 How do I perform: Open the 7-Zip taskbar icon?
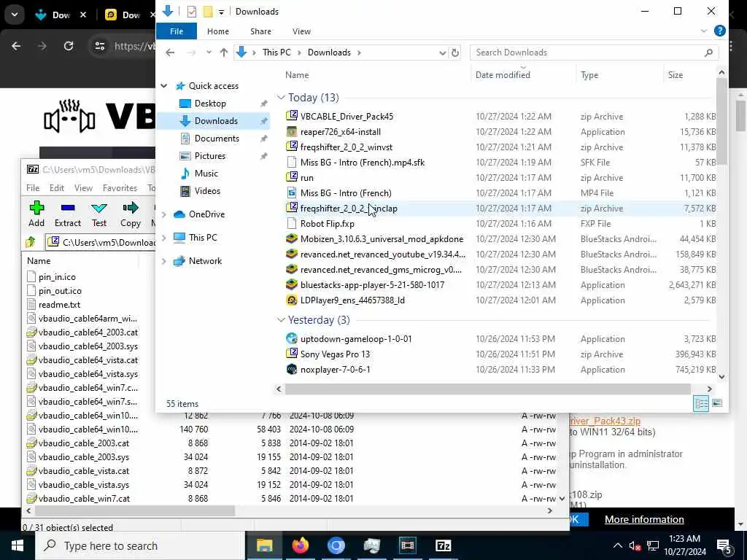coord(443,545)
